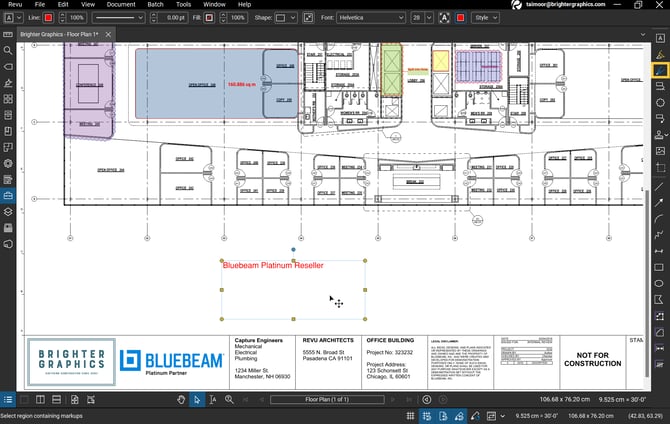Select the Highlight tool in right toolbar
Viewport: 670px width, 424px height.
(660, 54)
